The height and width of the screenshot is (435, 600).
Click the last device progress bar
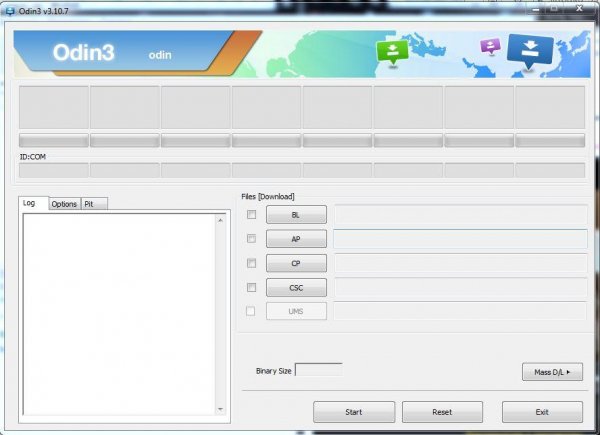coord(550,140)
